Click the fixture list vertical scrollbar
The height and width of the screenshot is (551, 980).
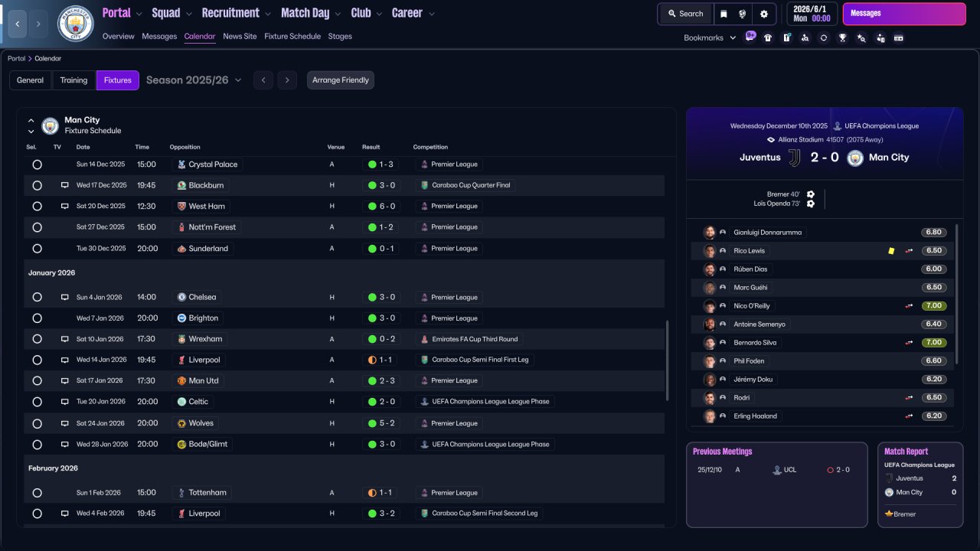pos(668,360)
